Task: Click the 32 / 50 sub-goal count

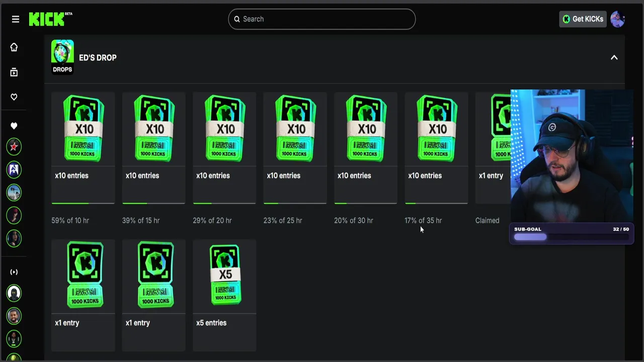Action: click(x=621, y=229)
